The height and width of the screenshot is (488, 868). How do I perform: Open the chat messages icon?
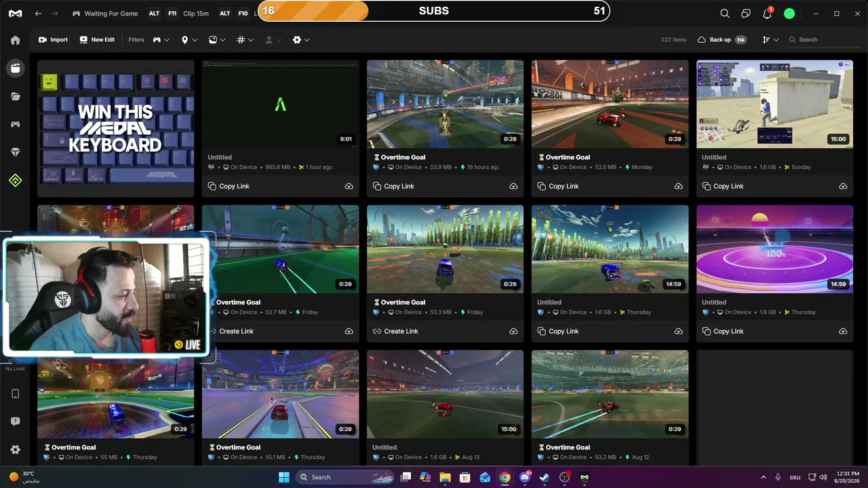click(746, 14)
